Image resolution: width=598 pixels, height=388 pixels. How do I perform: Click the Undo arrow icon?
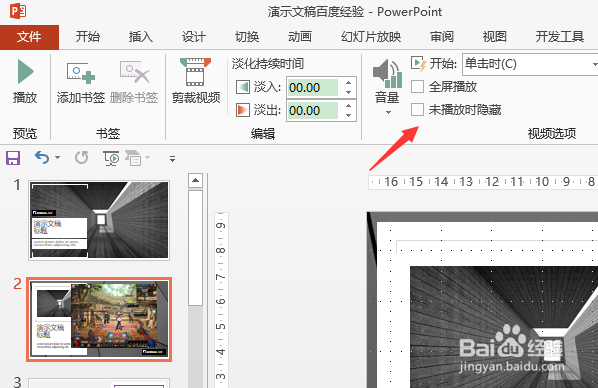tap(42, 157)
